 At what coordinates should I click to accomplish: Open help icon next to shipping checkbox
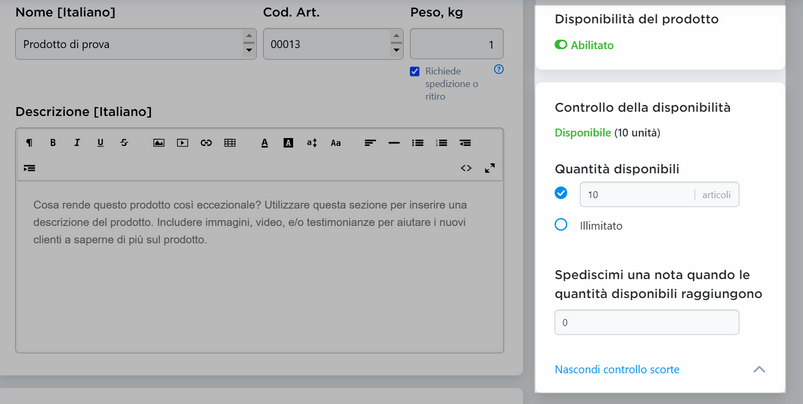pyautogui.click(x=499, y=70)
